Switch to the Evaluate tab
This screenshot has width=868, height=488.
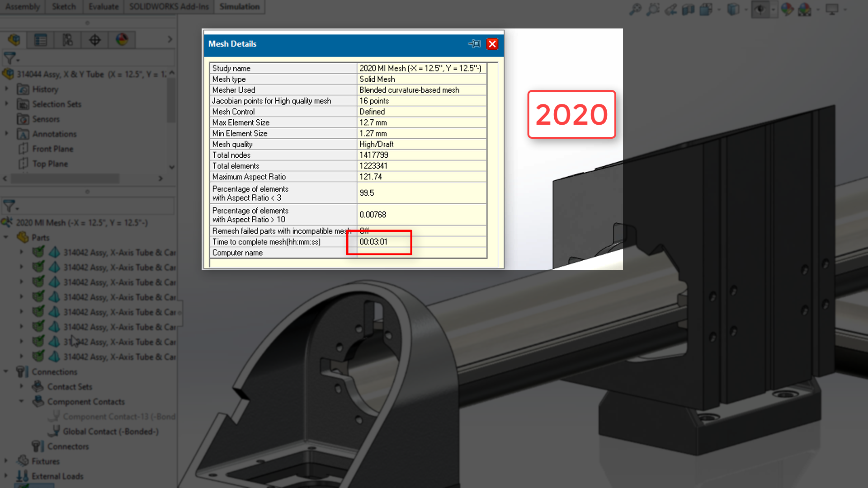coord(104,7)
